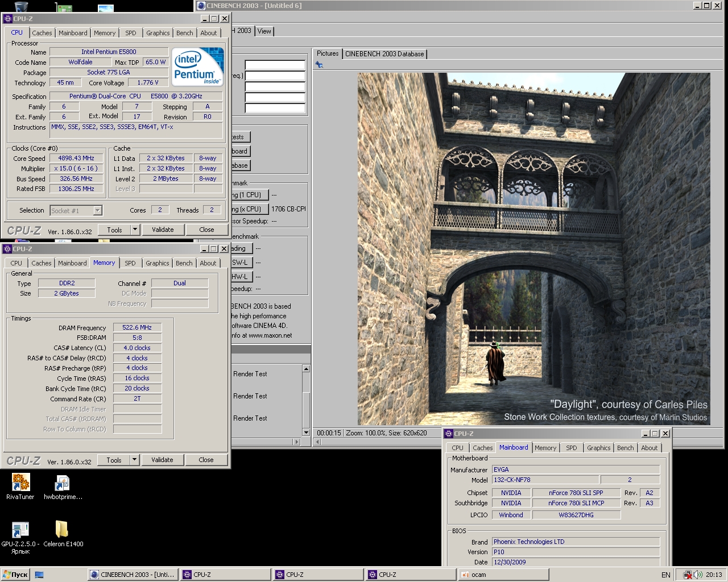Open Graphics tab in memory CPU-Z window

point(158,263)
